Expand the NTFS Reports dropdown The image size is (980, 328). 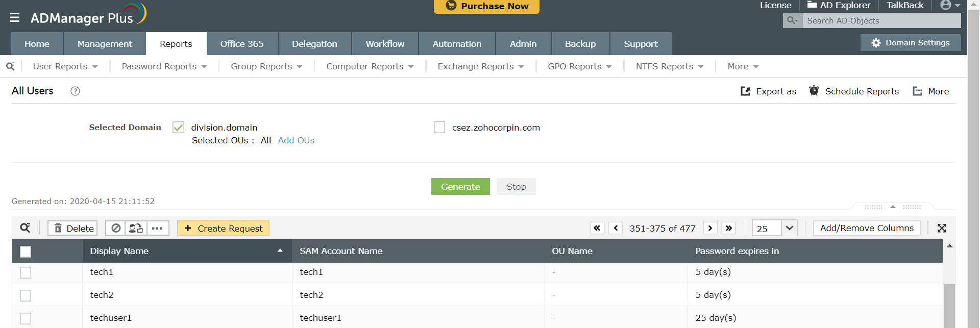[670, 66]
